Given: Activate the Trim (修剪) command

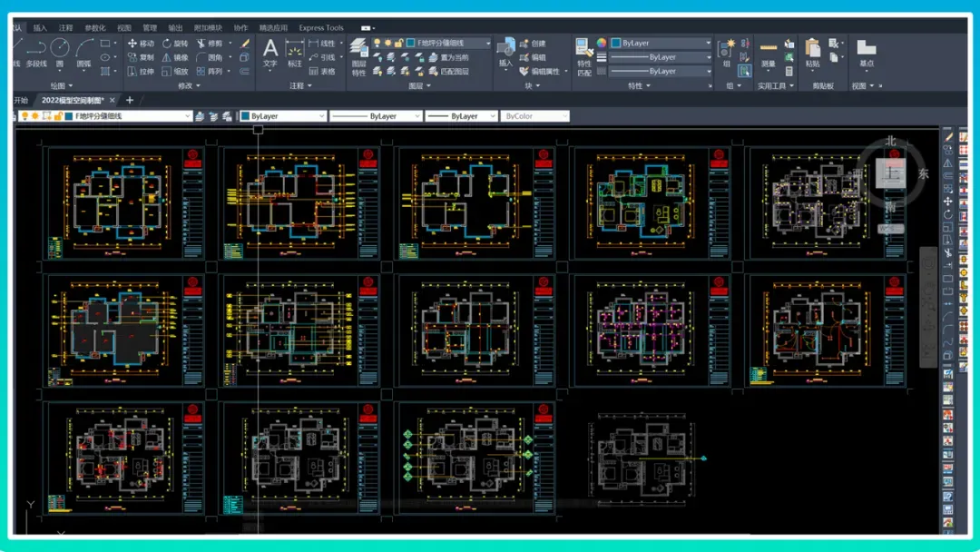Looking at the screenshot, I should [x=210, y=44].
